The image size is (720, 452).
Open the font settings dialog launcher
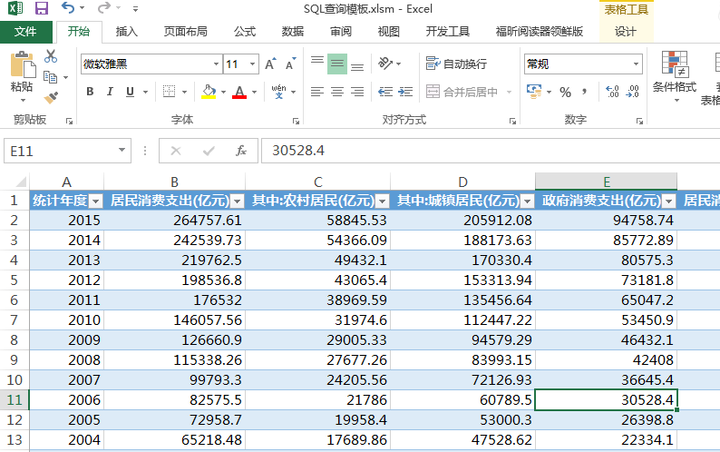(x=296, y=121)
